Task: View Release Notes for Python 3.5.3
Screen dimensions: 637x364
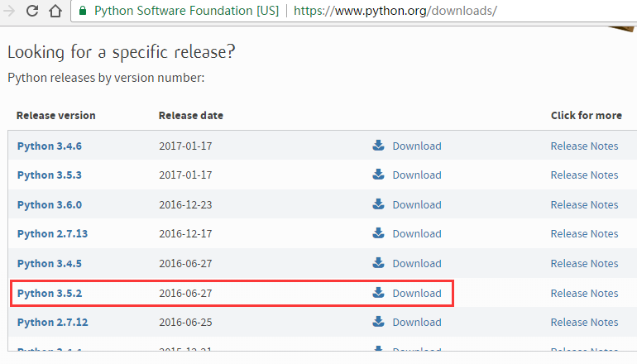Action: click(584, 175)
